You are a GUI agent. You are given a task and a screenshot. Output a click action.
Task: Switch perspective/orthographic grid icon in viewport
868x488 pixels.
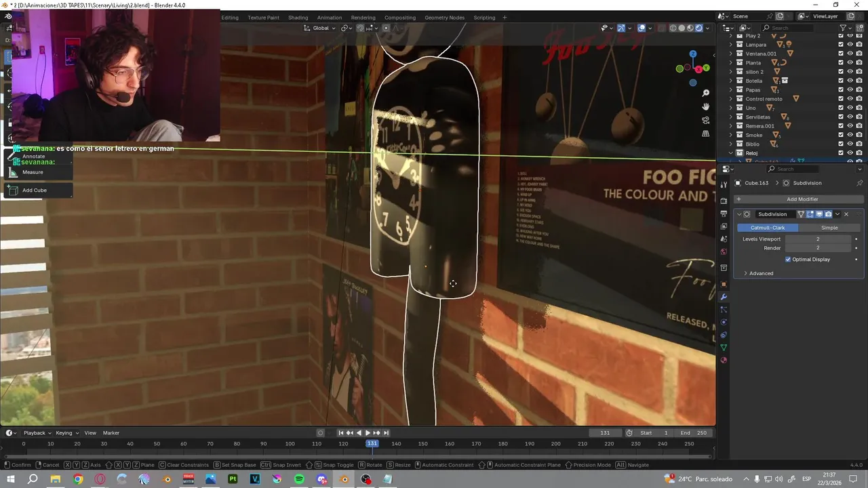coord(706,134)
